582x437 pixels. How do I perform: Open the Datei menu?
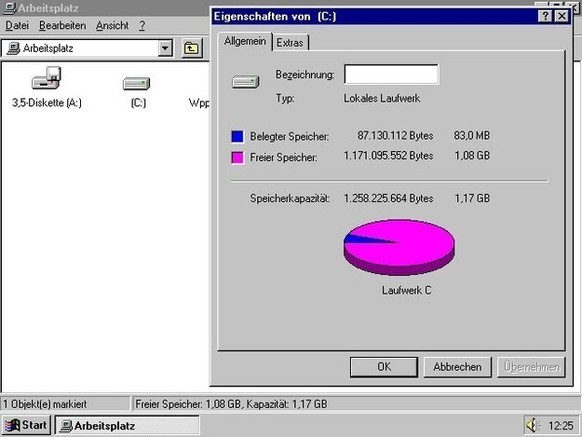click(x=17, y=26)
